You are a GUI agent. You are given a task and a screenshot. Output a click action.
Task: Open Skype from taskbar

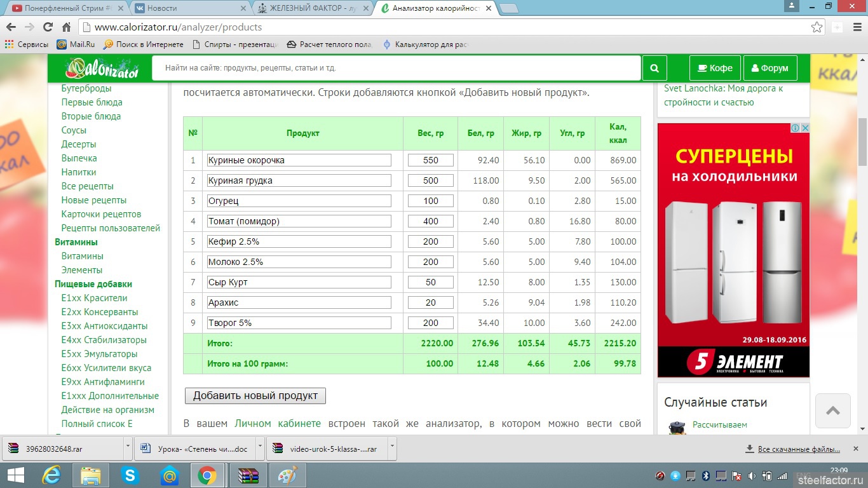click(130, 475)
